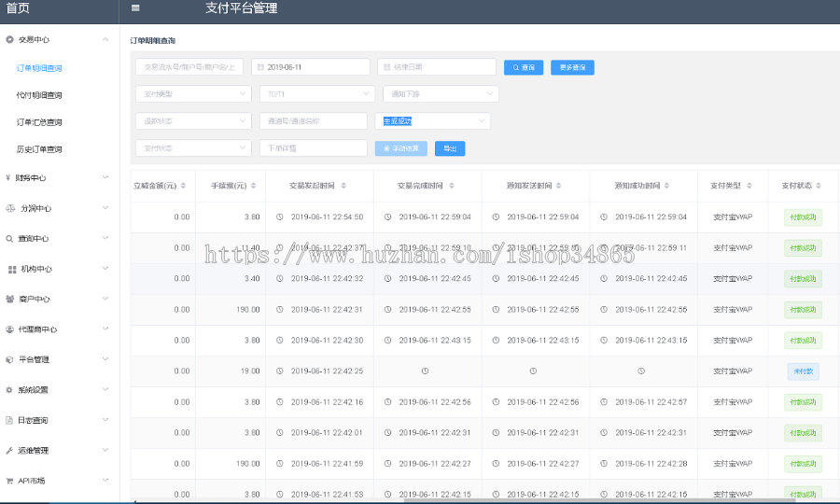Sort by 支付类型 column arrows

[749, 186]
